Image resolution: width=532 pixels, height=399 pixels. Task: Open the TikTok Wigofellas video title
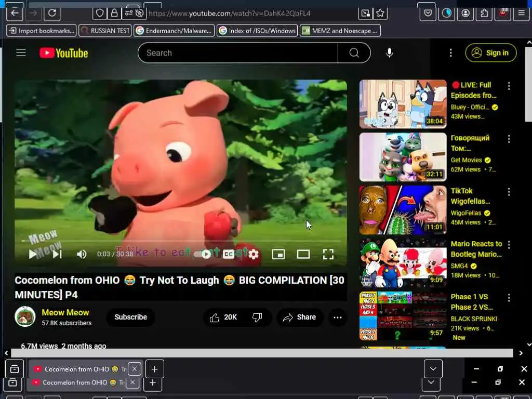470,196
